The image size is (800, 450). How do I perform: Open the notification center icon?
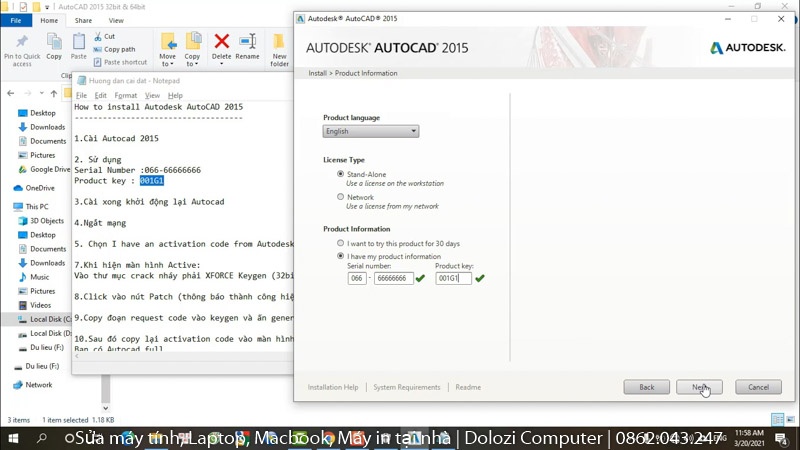781,438
